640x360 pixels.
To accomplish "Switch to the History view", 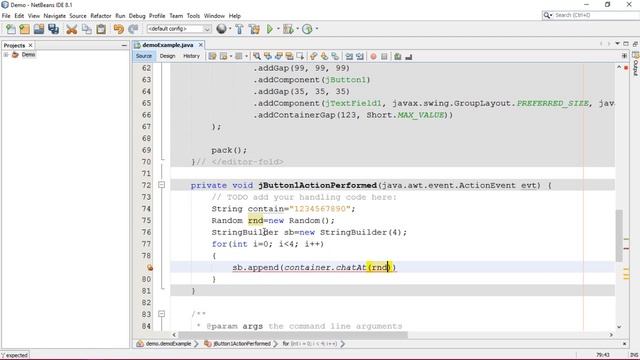I will pyautogui.click(x=191, y=56).
